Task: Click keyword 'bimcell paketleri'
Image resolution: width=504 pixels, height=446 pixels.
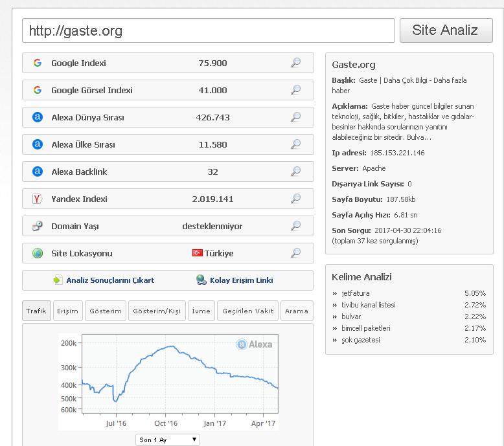Action: point(366,328)
